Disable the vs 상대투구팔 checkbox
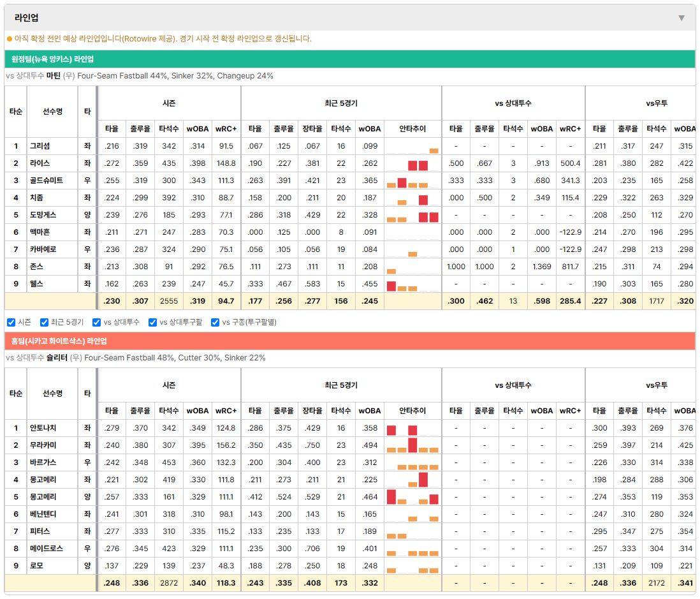This screenshot has width=700, height=599. (x=152, y=322)
